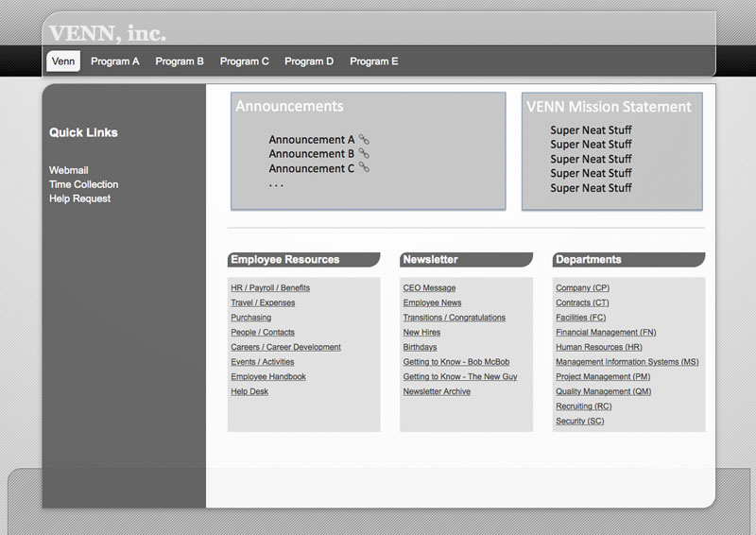The image size is (756, 535).
Task: Switch to the Venn tab
Action: click(63, 61)
